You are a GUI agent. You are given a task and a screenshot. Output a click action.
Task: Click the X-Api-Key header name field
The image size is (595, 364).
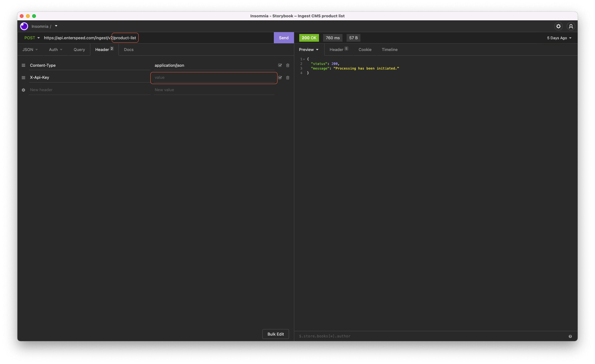(x=90, y=78)
